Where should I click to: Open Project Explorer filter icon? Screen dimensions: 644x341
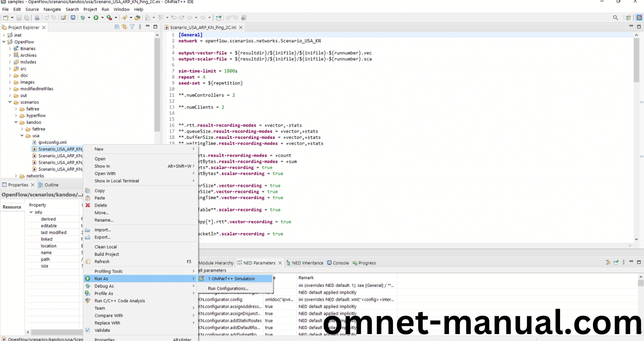tap(132, 27)
